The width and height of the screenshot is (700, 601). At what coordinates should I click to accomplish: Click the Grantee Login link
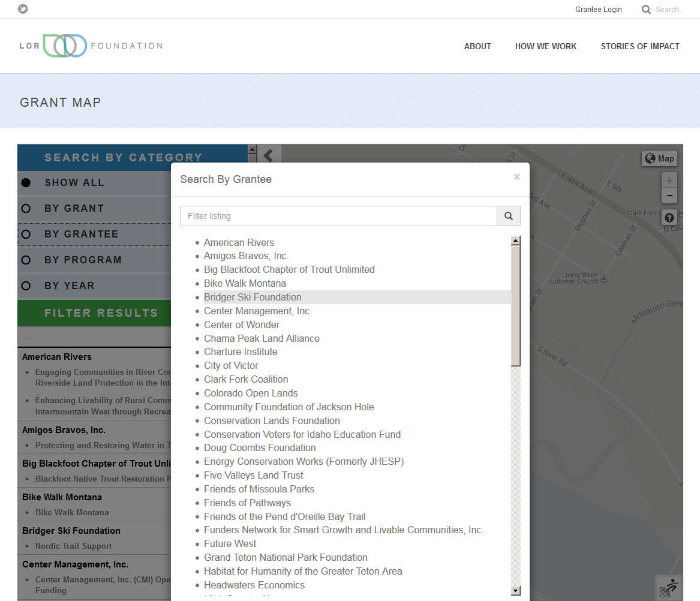(598, 10)
